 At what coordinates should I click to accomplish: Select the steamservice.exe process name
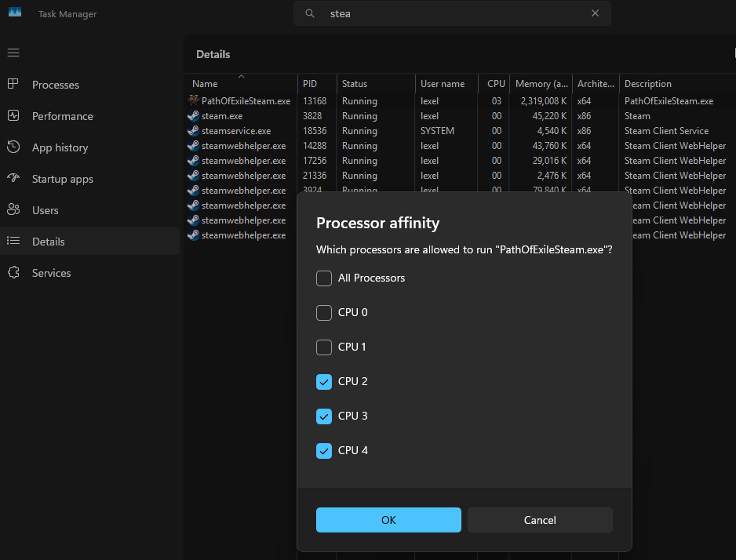[x=236, y=131]
